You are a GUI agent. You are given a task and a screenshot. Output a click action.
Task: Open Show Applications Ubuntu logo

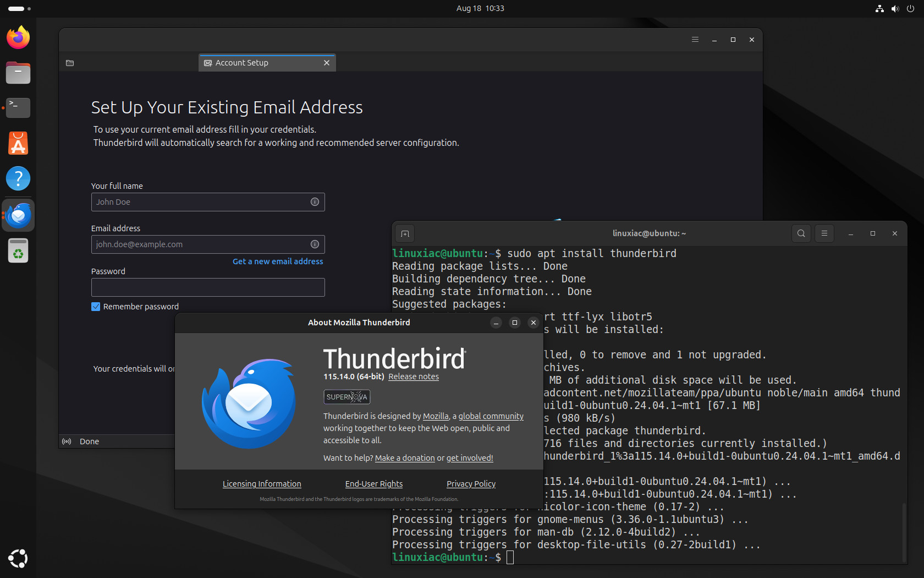tap(18, 558)
